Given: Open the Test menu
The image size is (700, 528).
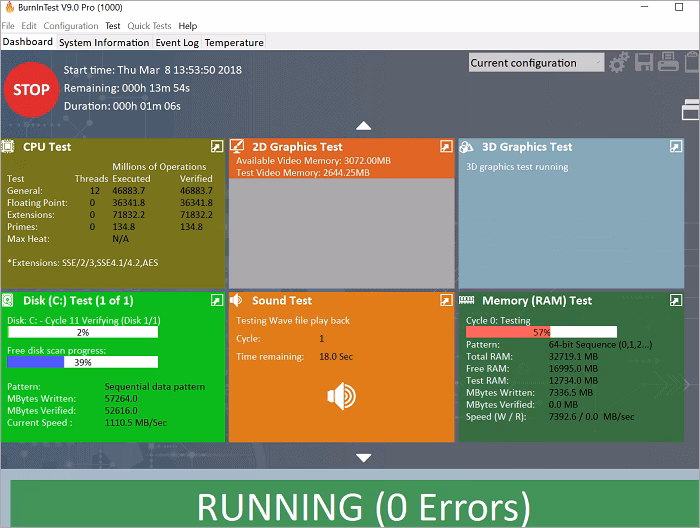Looking at the screenshot, I should coord(112,26).
